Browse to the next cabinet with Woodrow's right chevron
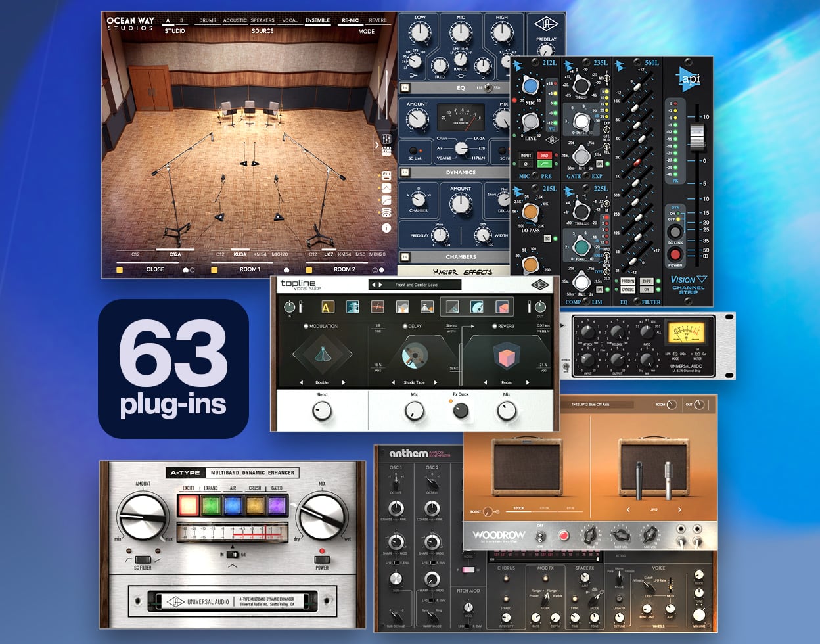Image resolution: width=820 pixels, height=644 pixels. pos(679,509)
